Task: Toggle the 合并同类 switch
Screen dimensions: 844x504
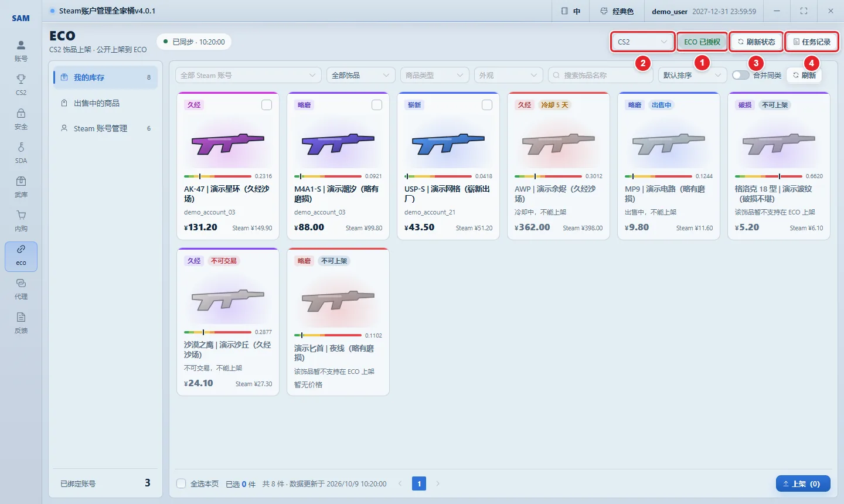Action: [741, 75]
